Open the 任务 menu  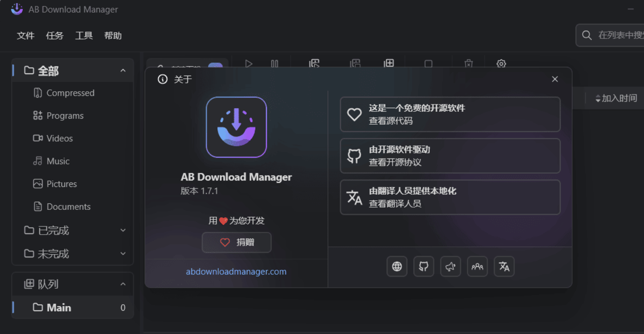click(x=54, y=35)
